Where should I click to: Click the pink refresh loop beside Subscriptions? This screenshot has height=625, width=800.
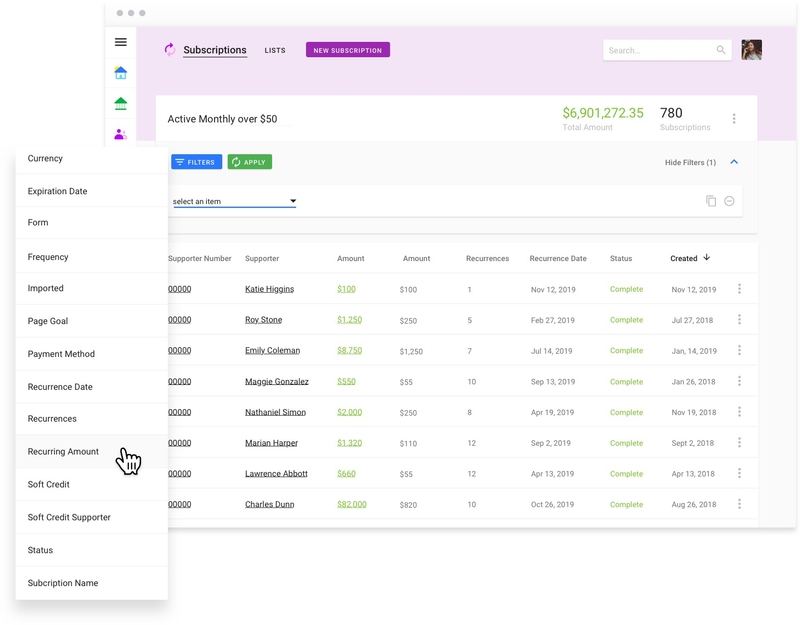167,49
